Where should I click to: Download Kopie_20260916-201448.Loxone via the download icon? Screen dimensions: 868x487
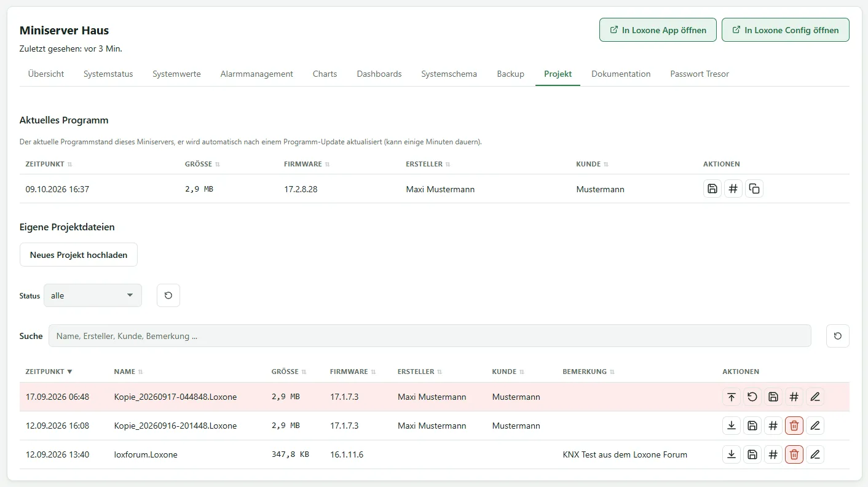(x=732, y=426)
